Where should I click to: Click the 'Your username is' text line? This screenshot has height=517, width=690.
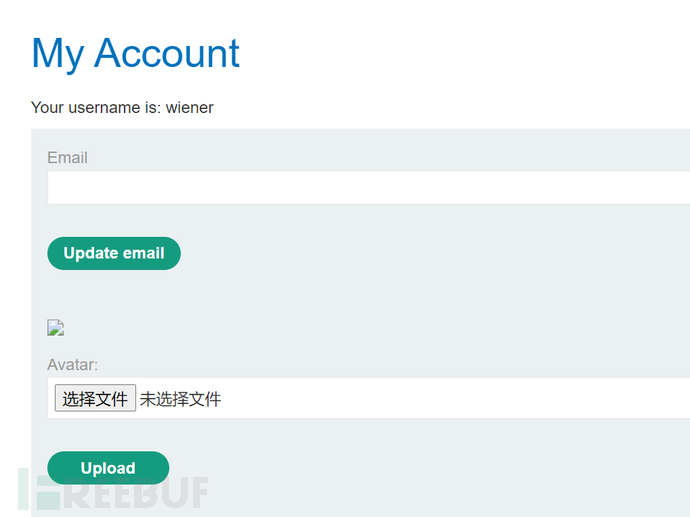[x=122, y=107]
